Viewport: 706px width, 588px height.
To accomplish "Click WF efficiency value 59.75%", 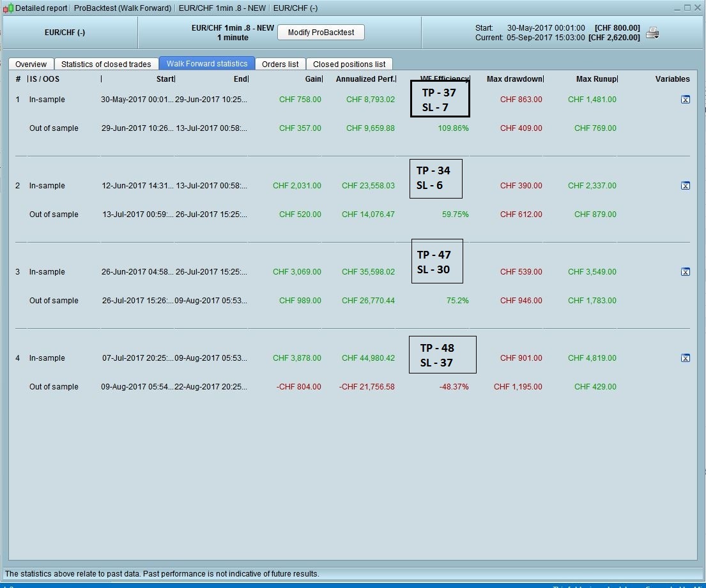I will 455,214.
